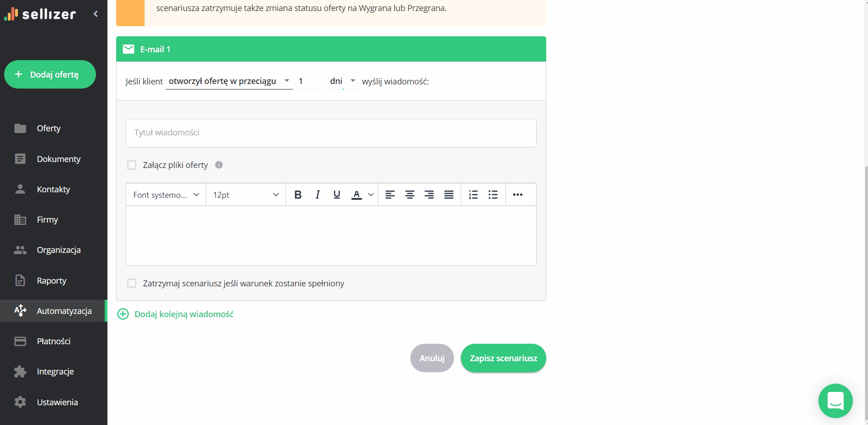Image resolution: width=868 pixels, height=425 pixels.
Task: Toggle bold formatting in the editor
Action: [298, 195]
